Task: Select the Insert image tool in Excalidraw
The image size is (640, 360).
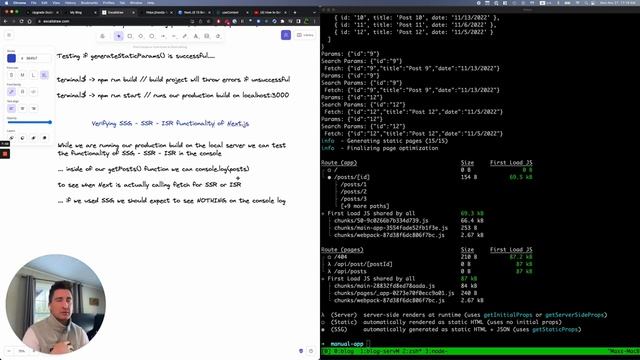Action: [207, 36]
